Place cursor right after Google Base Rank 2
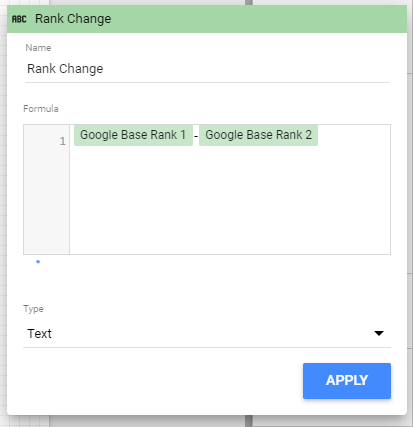The width and height of the screenshot is (413, 427). (x=319, y=135)
